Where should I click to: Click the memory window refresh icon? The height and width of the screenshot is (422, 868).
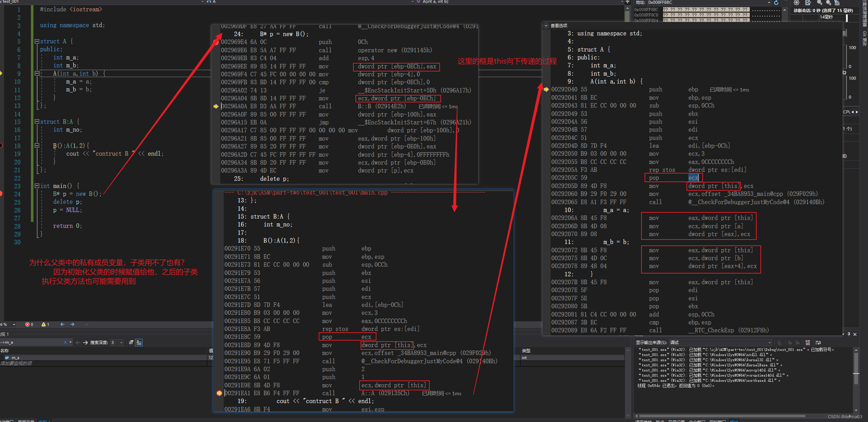pos(776,3)
